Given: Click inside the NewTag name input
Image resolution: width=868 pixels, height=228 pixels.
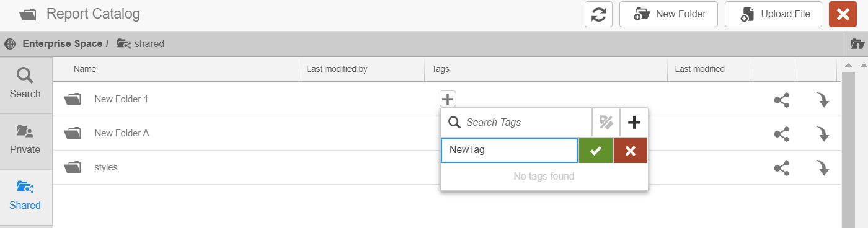Looking at the screenshot, I should pyautogui.click(x=509, y=151).
